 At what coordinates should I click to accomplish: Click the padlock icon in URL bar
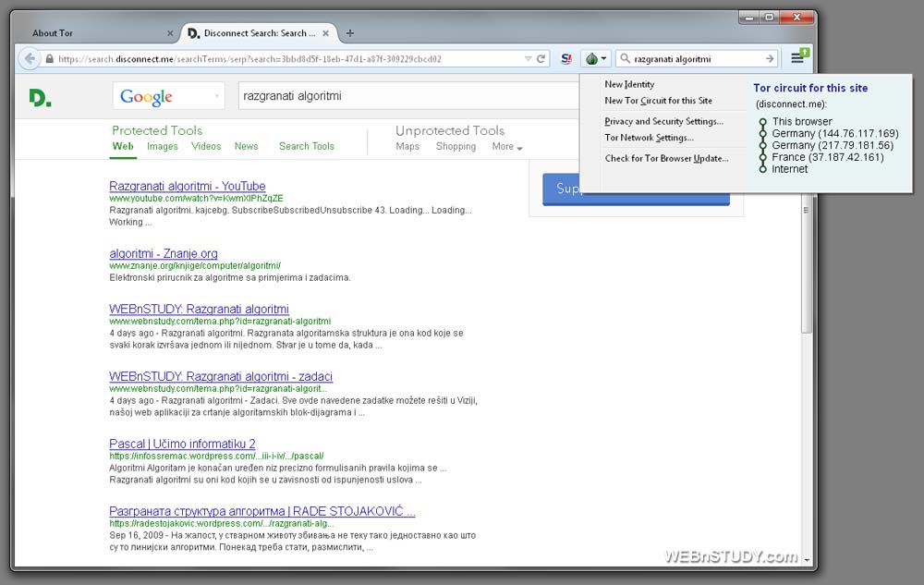click(50, 59)
